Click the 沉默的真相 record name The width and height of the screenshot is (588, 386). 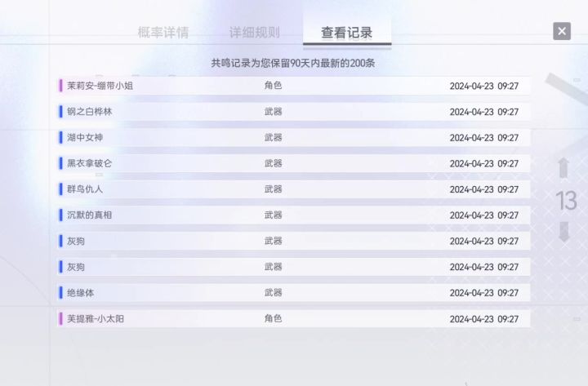tap(90, 215)
